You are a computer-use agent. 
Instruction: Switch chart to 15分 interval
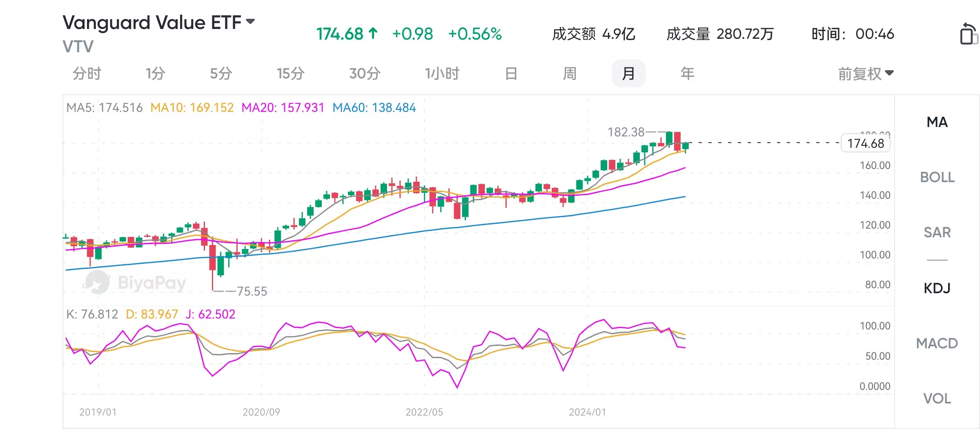tap(290, 74)
